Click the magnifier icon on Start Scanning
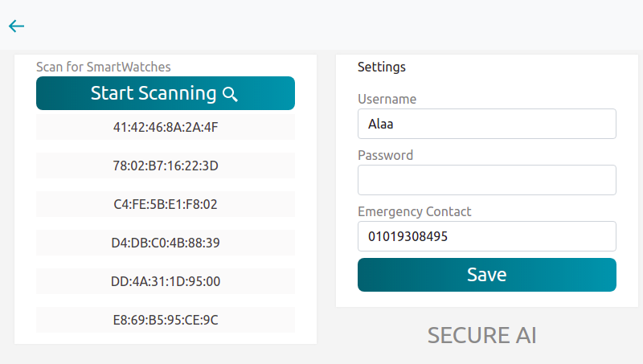 230,95
